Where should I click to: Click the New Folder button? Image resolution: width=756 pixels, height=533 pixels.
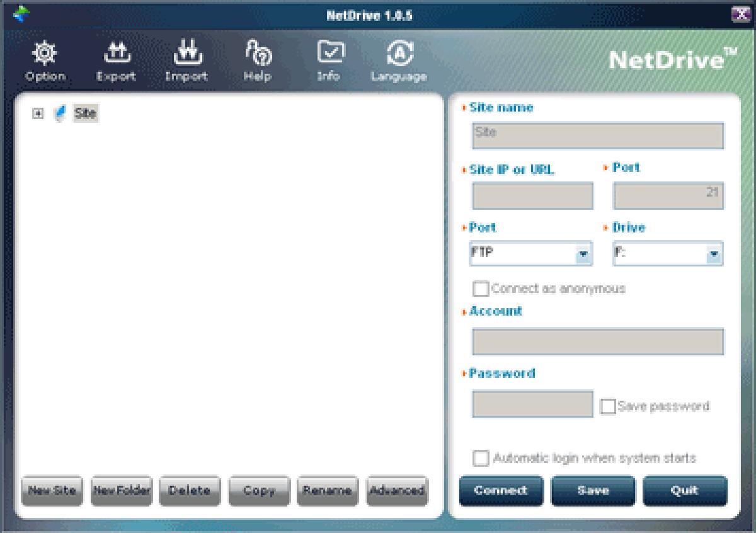[x=121, y=491]
